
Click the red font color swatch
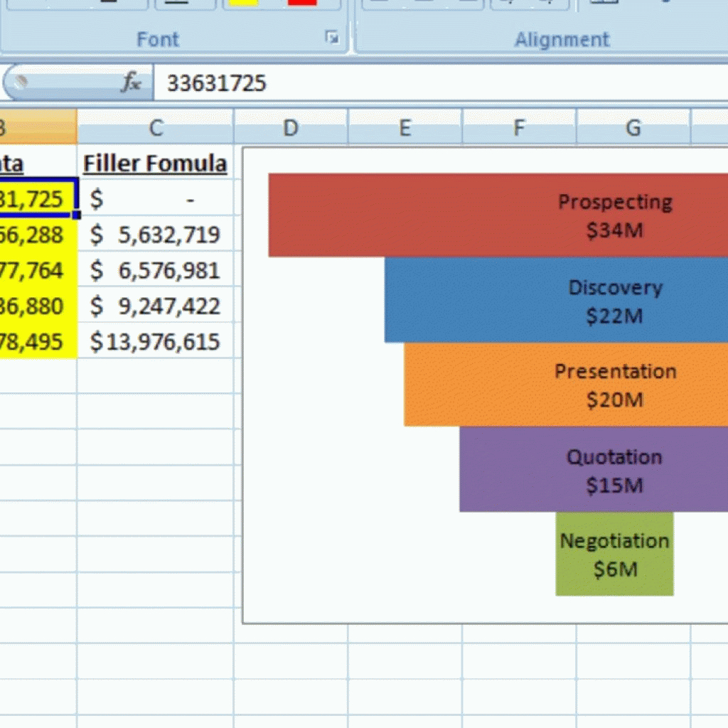[302, 3]
